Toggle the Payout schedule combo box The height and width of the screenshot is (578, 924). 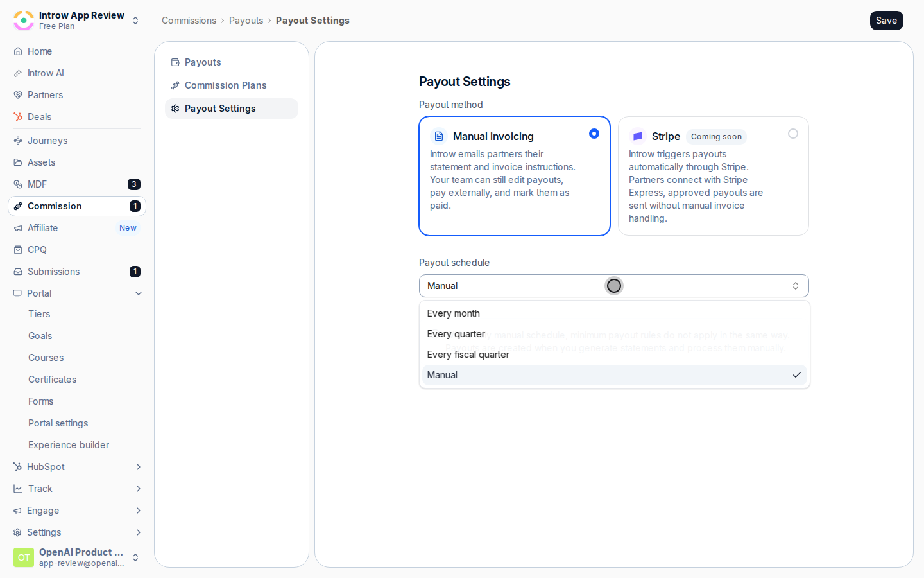(x=614, y=286)
